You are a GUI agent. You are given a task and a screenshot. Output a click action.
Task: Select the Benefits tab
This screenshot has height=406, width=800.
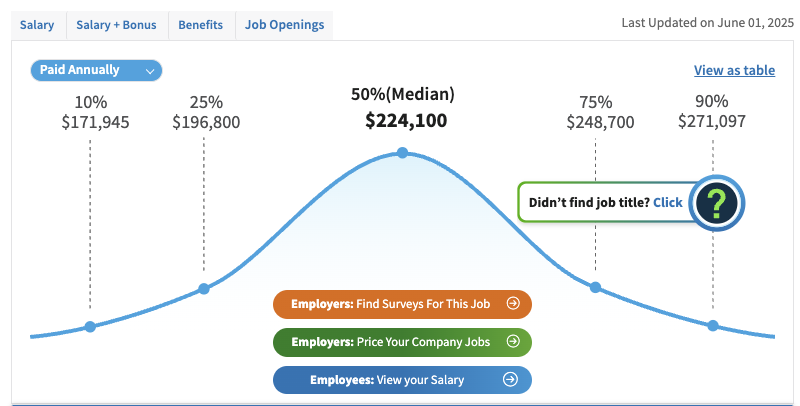pos(200,25)
